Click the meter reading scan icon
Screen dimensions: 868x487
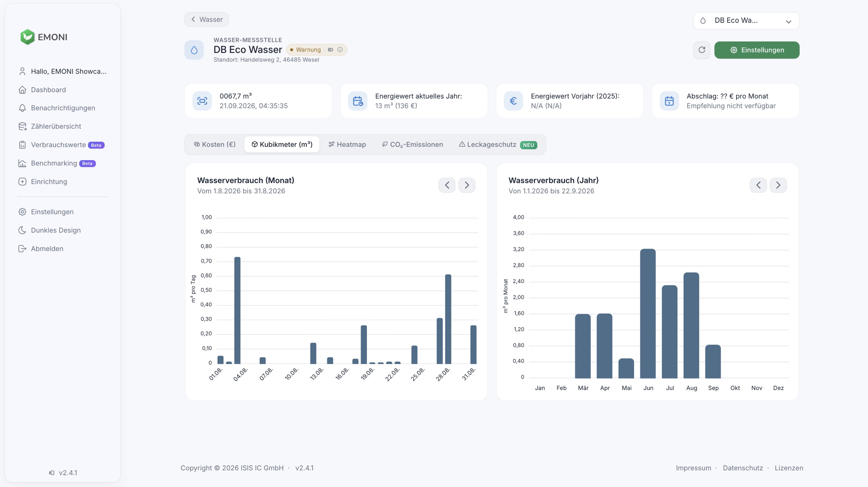202,101
